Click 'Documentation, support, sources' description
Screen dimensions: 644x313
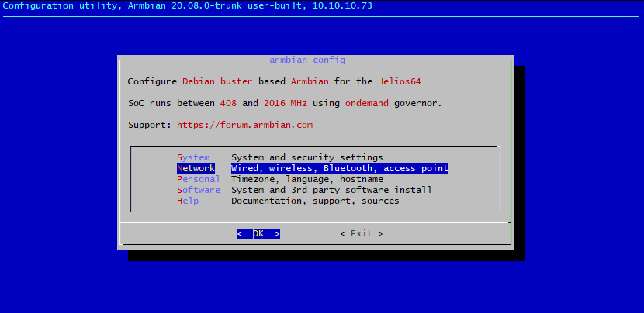pos(315,201)
